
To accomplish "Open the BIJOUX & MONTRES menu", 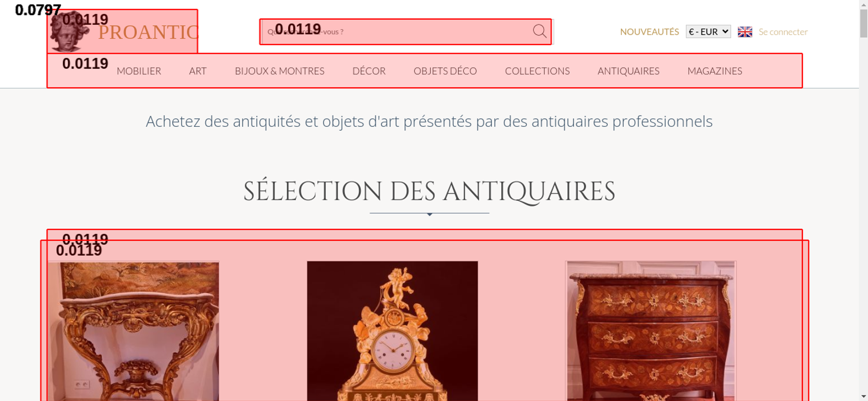I will point(279,71).
